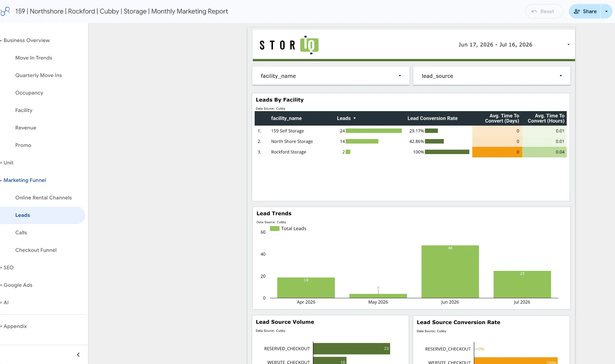This screenshot has width=615, height=364.
Task: Click the 0.04 hours cell
Action: (x=544, y=152)
